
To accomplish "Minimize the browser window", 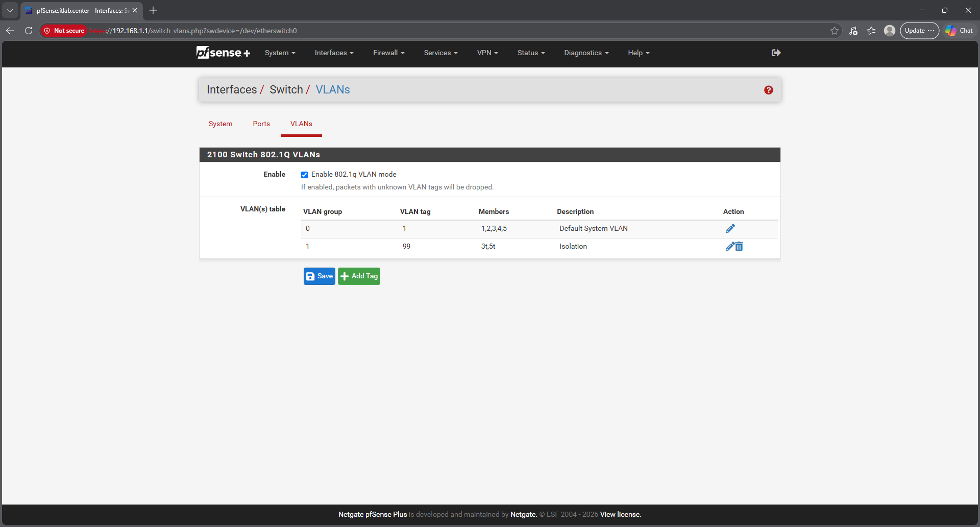I will point(921,10).
